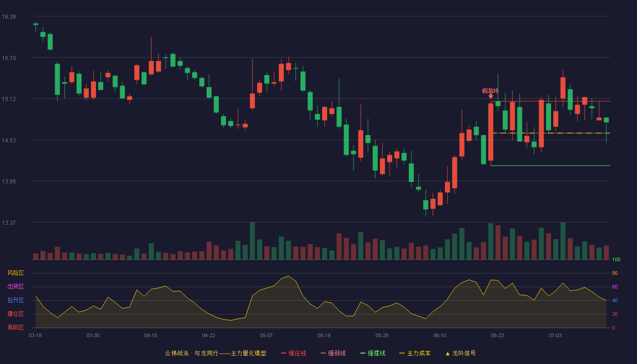Image resolution: width=637 pixels, height=364 pixels.
Task: Select the 出货区 zone label
Action: point(15,287)
